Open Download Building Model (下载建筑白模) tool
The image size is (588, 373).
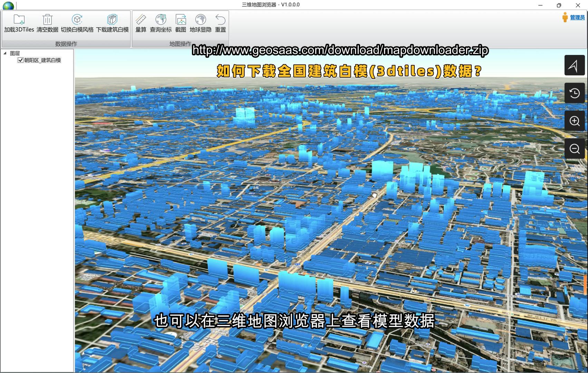click(x=112, y=20)
